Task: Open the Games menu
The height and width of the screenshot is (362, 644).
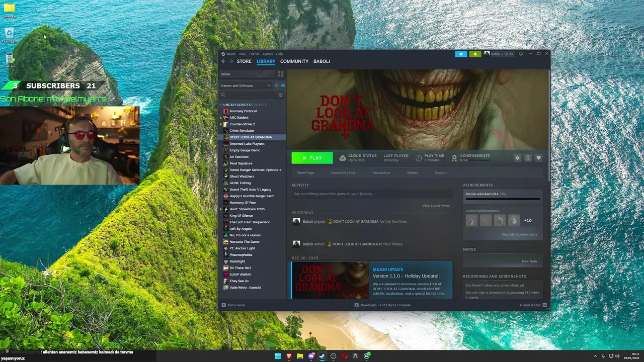Action: 268,54
